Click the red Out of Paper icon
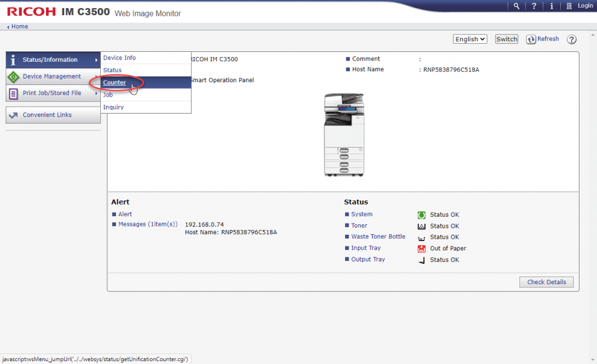Screen dimensions: 597x364 point(422,249)
